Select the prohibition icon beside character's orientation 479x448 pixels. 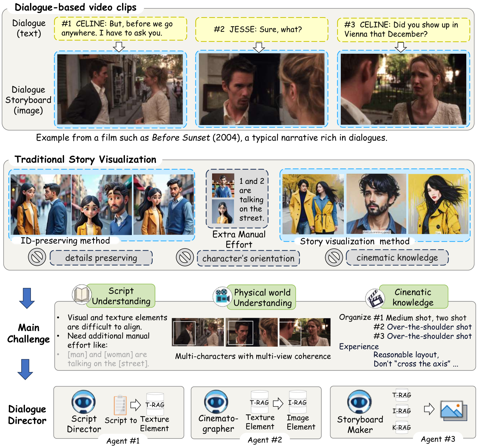tap(185, 257)
